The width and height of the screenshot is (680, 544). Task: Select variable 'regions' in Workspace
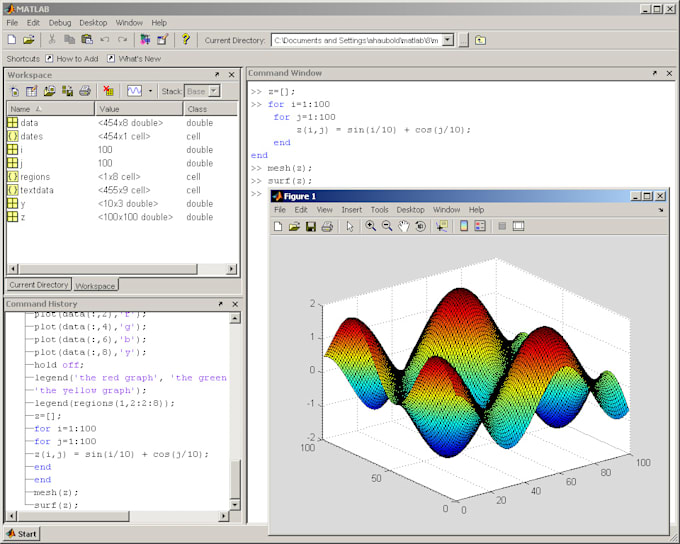pos(122,177)
